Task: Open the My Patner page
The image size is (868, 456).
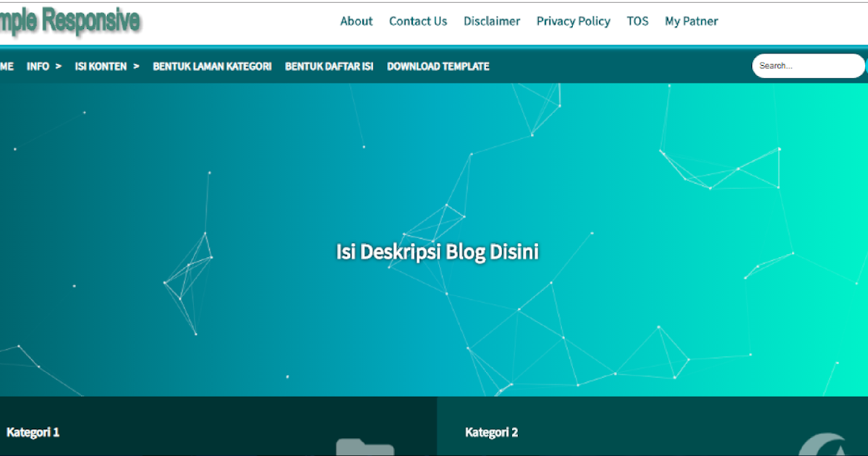Action: pos(691,21)
